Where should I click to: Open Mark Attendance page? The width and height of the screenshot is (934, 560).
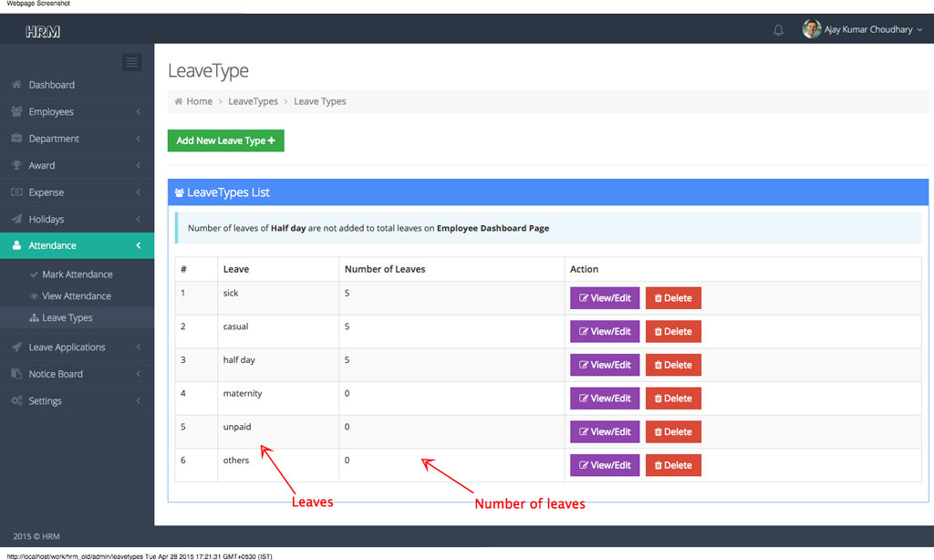pos(77,275)
